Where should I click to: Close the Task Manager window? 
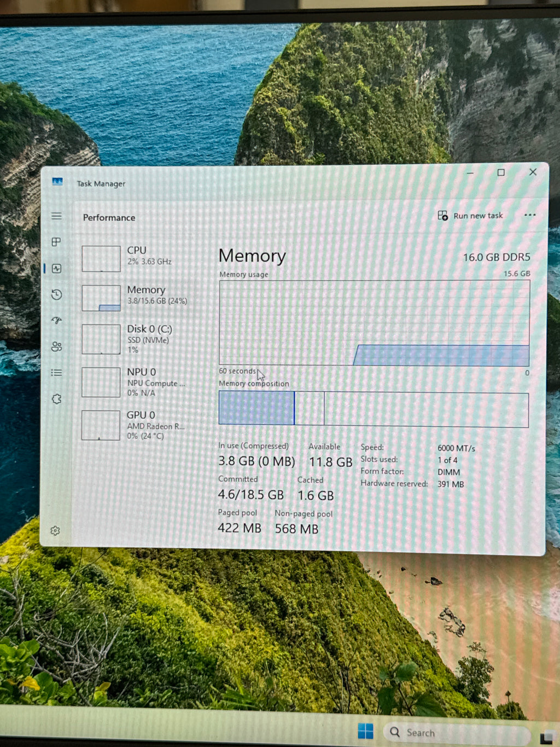(x=533, y=172)
